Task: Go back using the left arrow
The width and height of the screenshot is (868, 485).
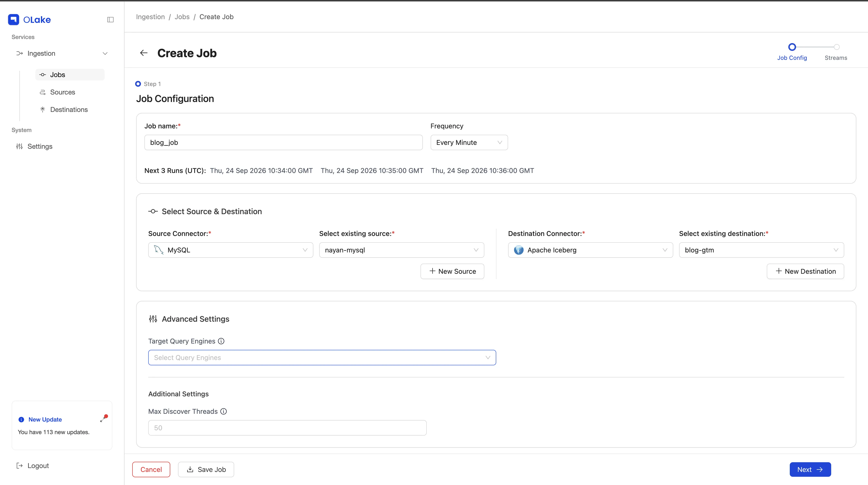Action: coord(144,53)
